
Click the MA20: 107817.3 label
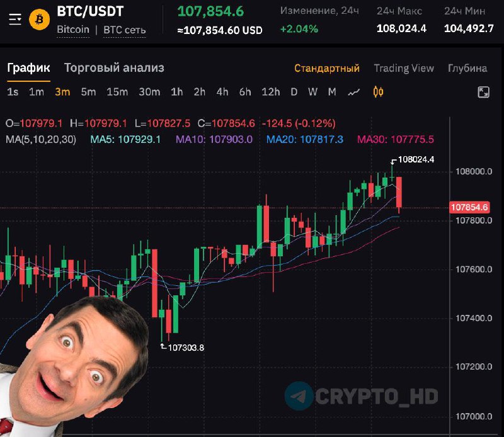tap(305, 139)
